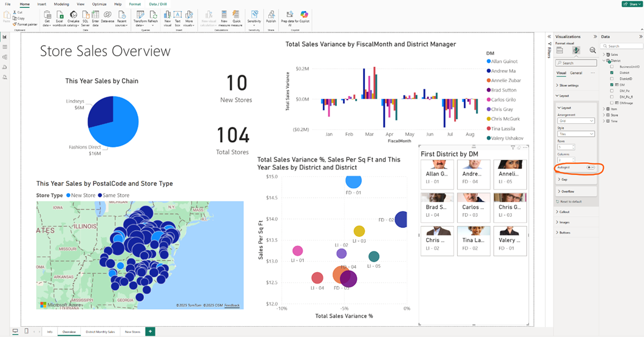
Task: Open the Modeling ribbon tab
Action: [x=61, y=4]
